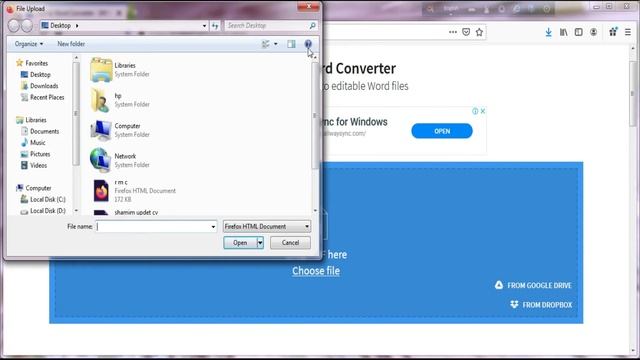Click the search magnifier in Search Desktop
640x360 pixels.
click(312, 26)
